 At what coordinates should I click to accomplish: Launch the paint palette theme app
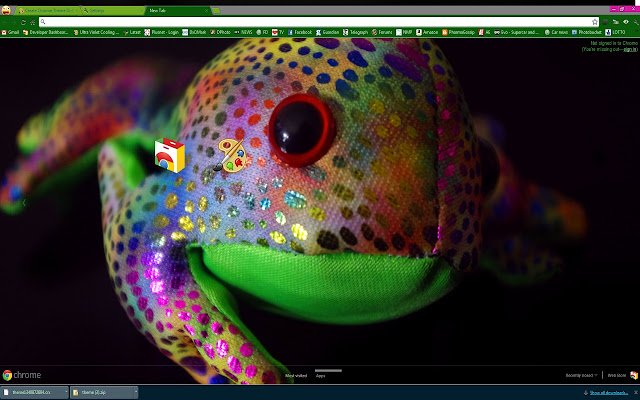point(230,156)
